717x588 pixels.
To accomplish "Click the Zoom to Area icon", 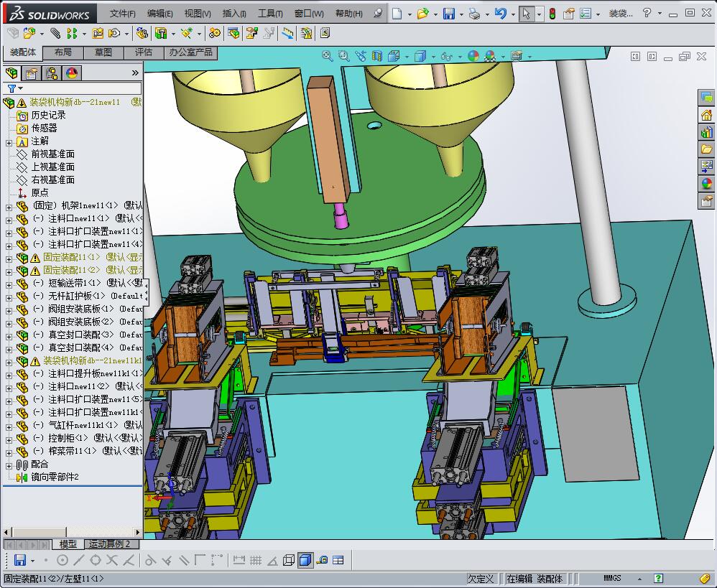I will point(343,56).
